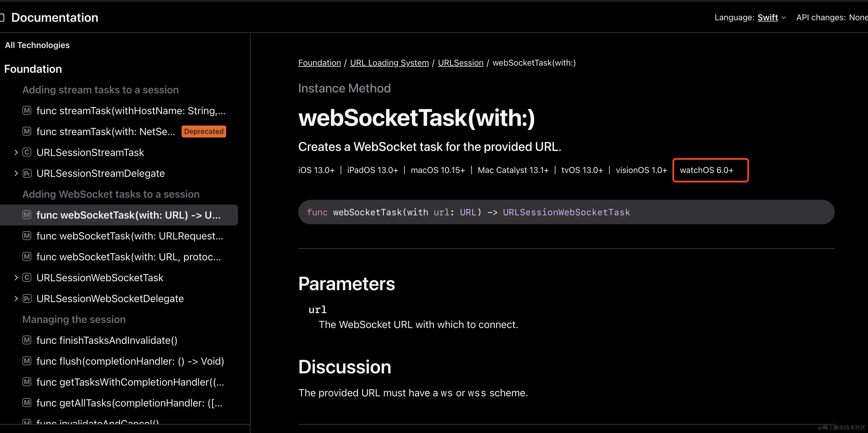Click class icon next to URLSessionStreamTask
Screen dimensions: 868x433
point(27,152)
